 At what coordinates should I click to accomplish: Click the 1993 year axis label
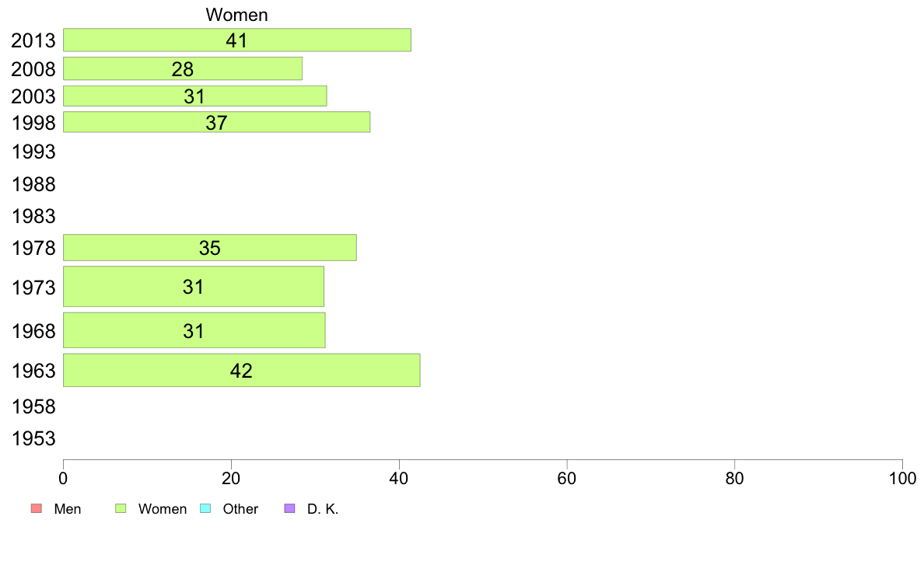33,152
